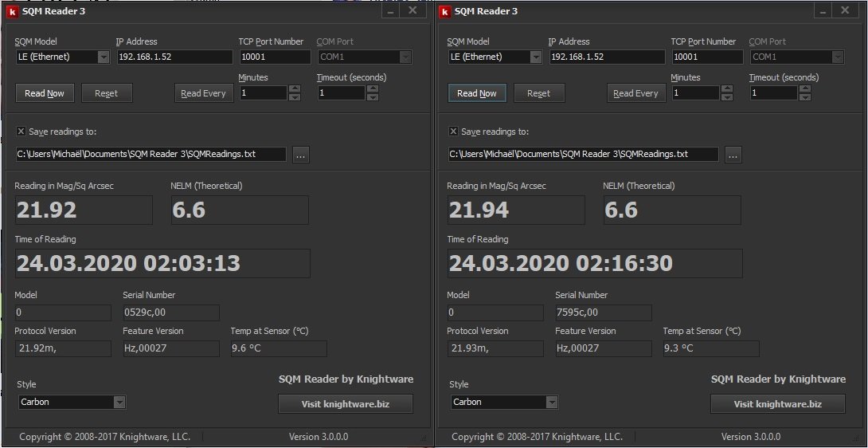
Task: Minimize the left SQM Reader window
Action: pyautogui.click(x=390, y=10)
